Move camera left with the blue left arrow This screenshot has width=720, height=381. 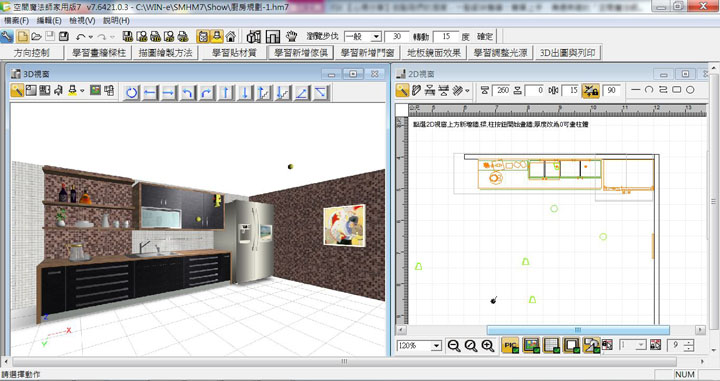[150, 93]
